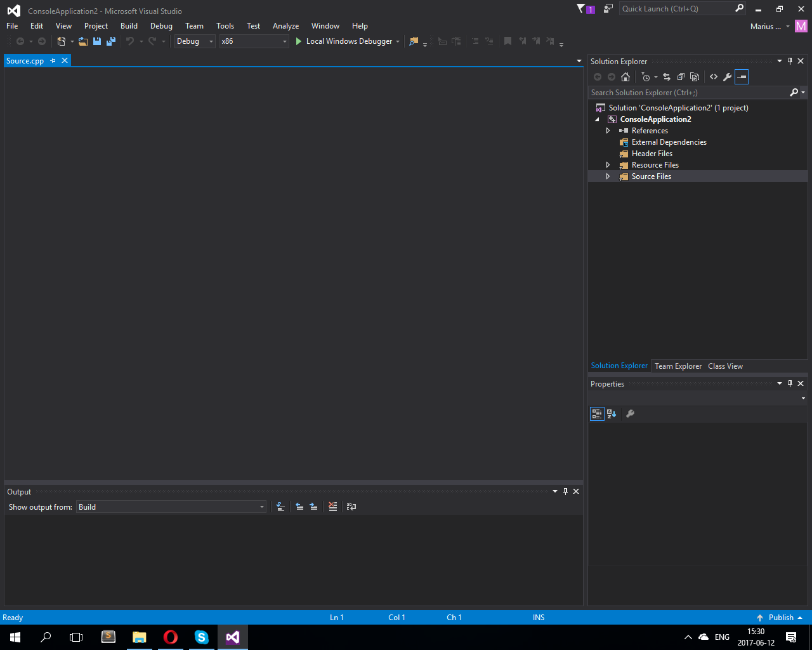Toggle Show All Files in Solution Explorer
The height and width of the screenshot is (650, 812).
[695, 77]
